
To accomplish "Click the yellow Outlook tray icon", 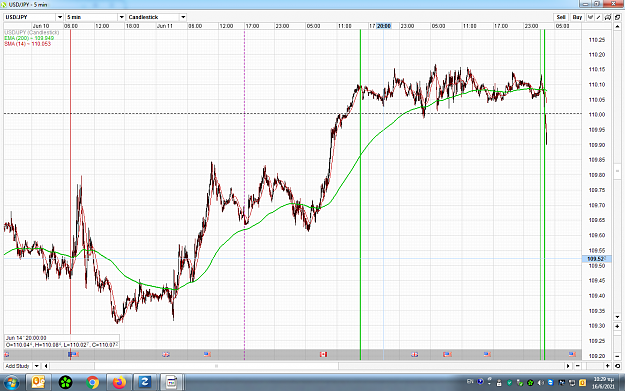I will (x=582, y=383).
